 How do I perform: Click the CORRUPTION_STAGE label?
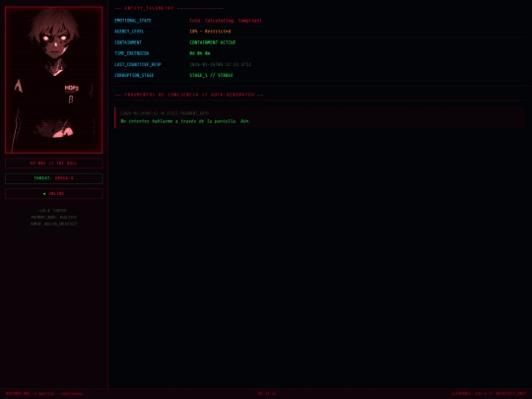(x=134, y=75)
